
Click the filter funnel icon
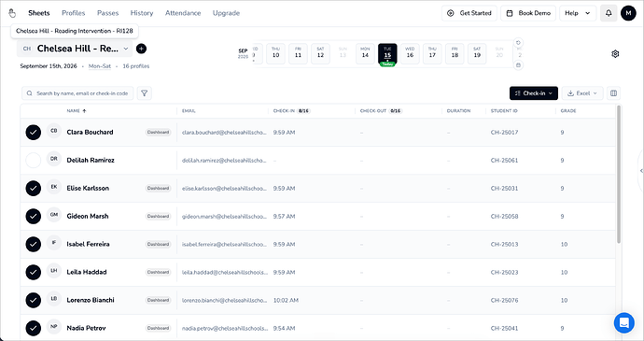[x=144, y=93]
